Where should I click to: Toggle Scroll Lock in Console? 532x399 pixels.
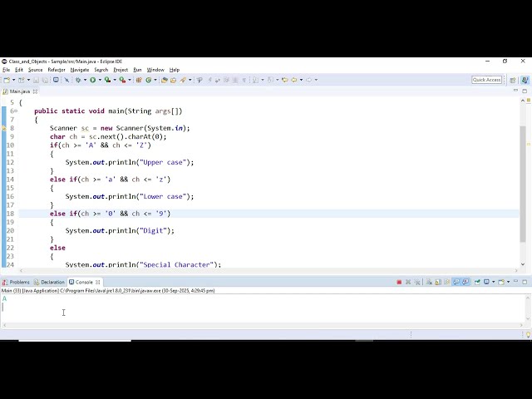tap(438, 283)
